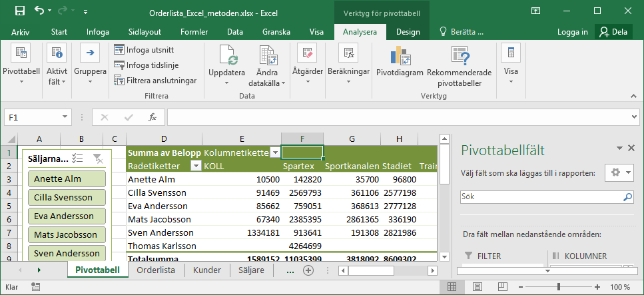The height and width of the screenshot is (295, 644).
Task: Select the Thomas Karlsson row label cell
Action: 164,246
